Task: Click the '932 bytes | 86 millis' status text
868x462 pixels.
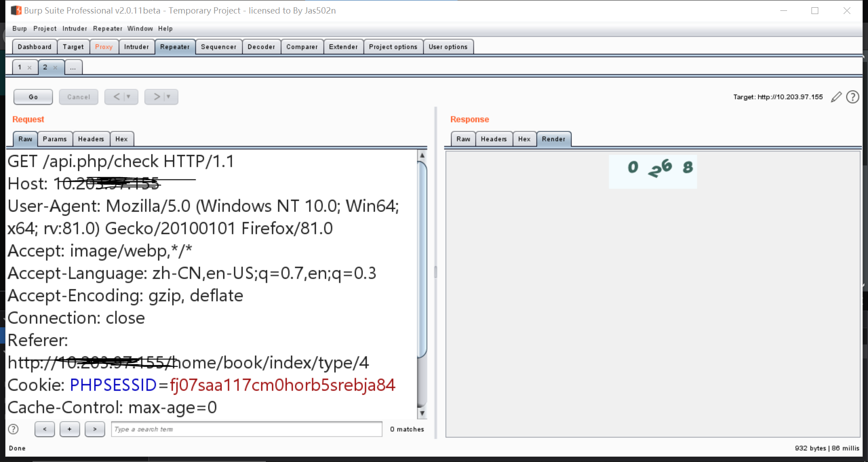Action: [x=827, y=448]
